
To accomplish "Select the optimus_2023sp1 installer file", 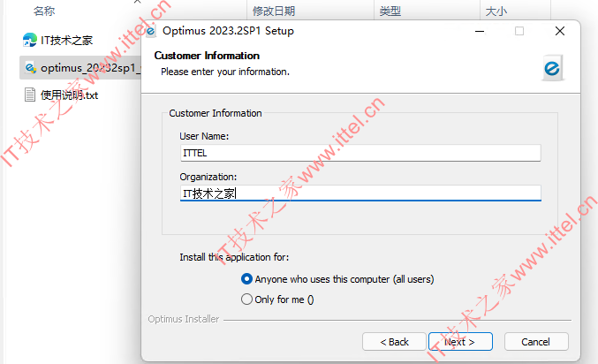I will (x=80, y=68).
